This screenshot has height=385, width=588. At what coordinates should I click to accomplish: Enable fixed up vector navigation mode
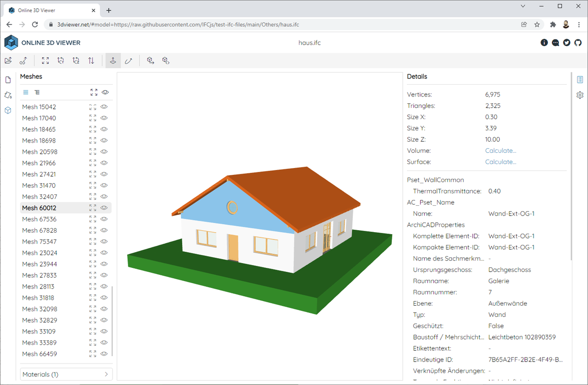[113, 61]
